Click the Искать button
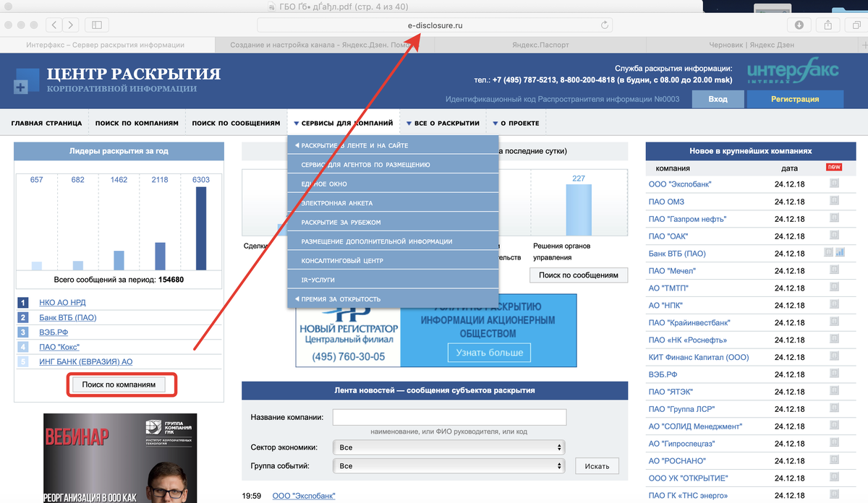 [x=597, y=466]
